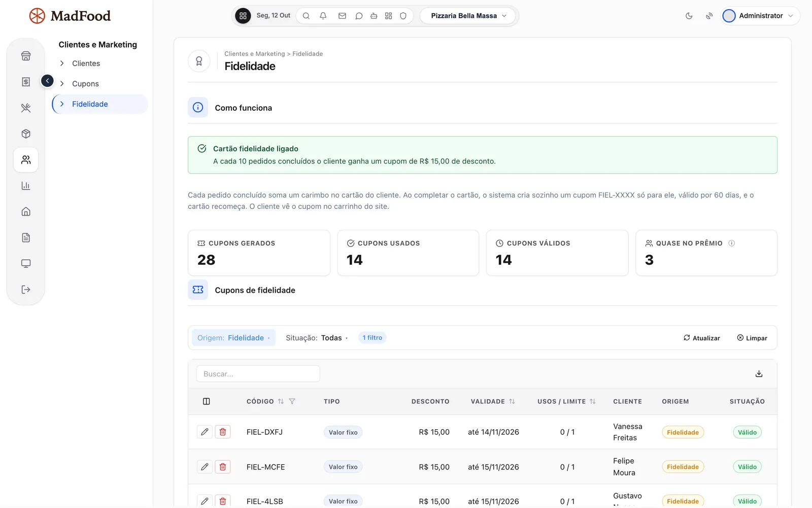Open the Situação: Todas filter dropdown

(x=317, y=338)
